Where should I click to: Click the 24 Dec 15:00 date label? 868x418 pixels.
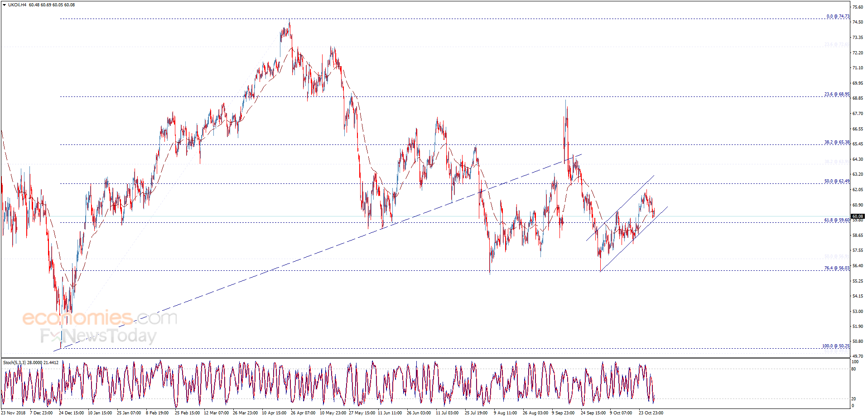point(71,413)
